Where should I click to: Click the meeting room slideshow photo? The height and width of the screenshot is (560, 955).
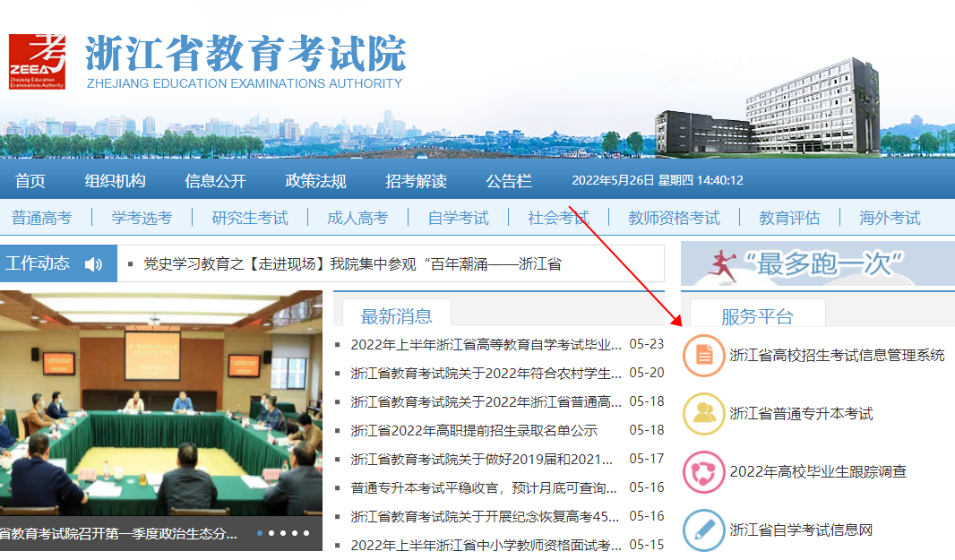click(x=160, y=403)
